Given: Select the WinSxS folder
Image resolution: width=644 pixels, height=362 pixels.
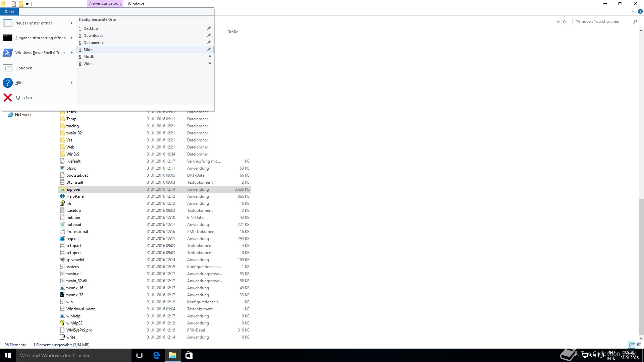Looking at the screenshot, I should click(x=69, y=154).
